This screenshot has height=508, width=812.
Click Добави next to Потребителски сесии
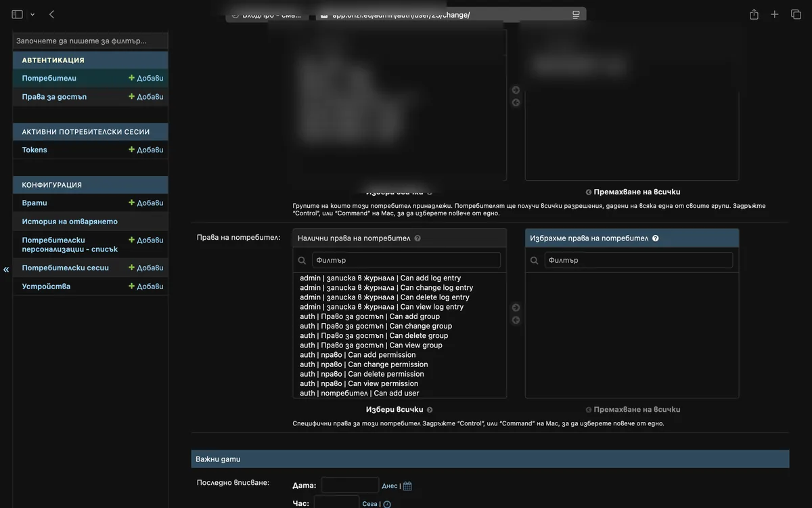pos(146,268)
